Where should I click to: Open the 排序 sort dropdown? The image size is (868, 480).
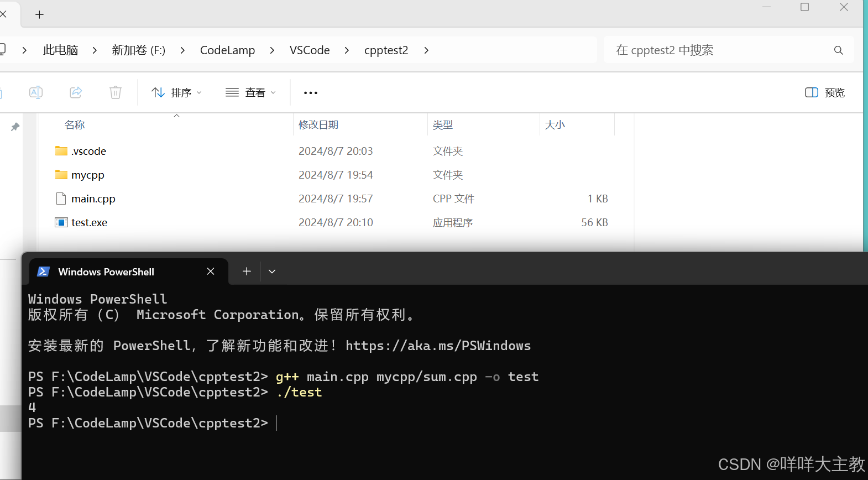(x=177, y=92)
